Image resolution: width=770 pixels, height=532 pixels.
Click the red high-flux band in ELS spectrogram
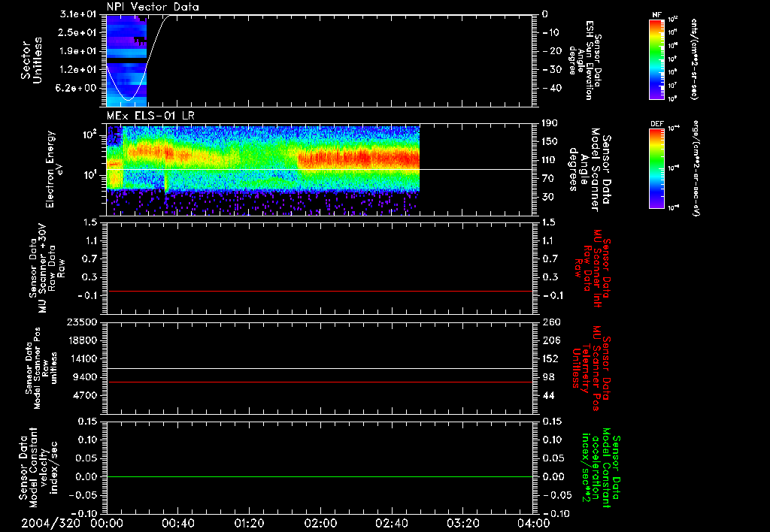(x=359, y=160)
